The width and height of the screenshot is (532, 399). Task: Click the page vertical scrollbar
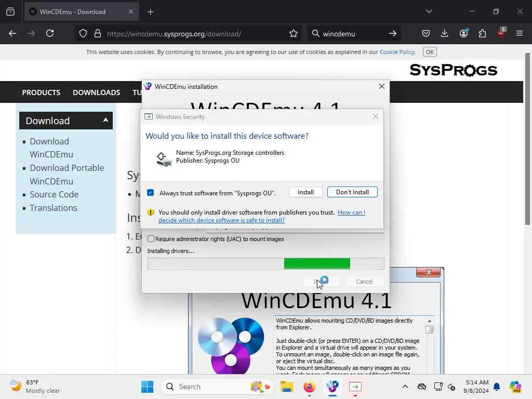click(x=527, y=139)
